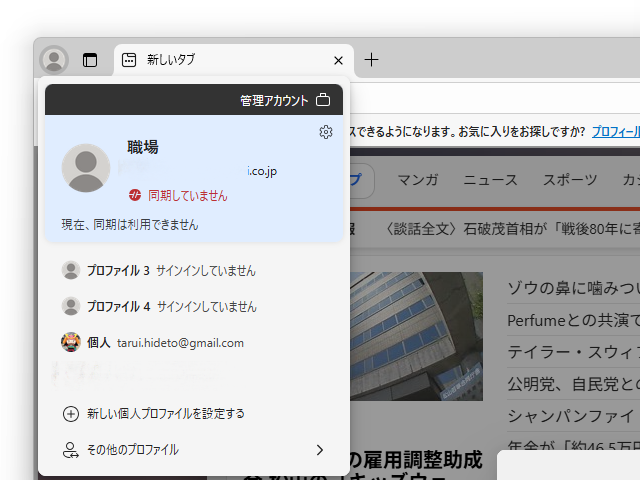Click the プロファイル 3 avatar icon

click(71, 270)
